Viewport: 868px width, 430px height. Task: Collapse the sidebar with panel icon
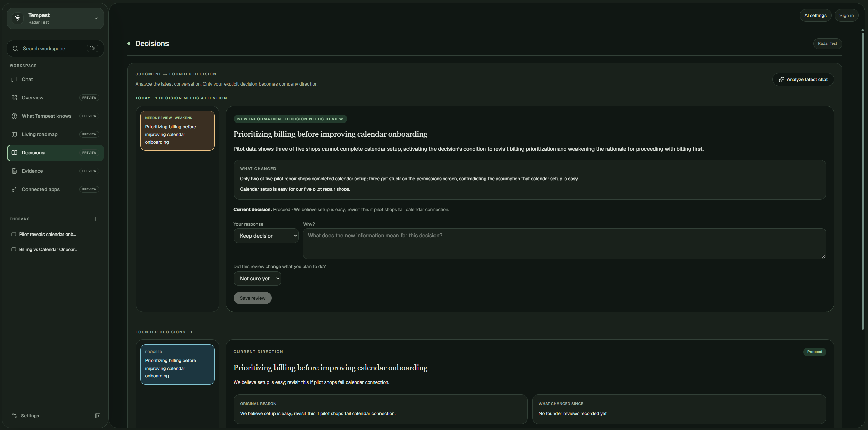click(x=98, y=416)
